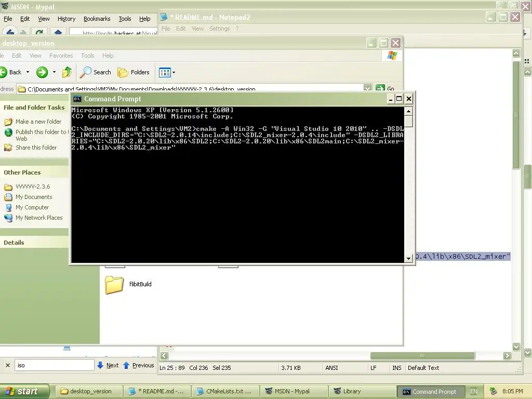Go up one folder level in Explorer
Image resolution: width=532 pixels, height=399 pixels.
point(67,72)
